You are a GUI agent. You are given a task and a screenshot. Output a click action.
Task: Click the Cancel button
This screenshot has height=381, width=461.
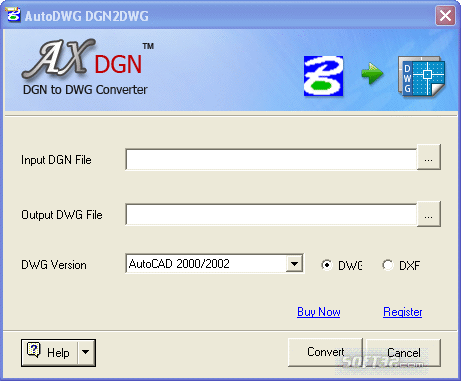click(403, 352)
